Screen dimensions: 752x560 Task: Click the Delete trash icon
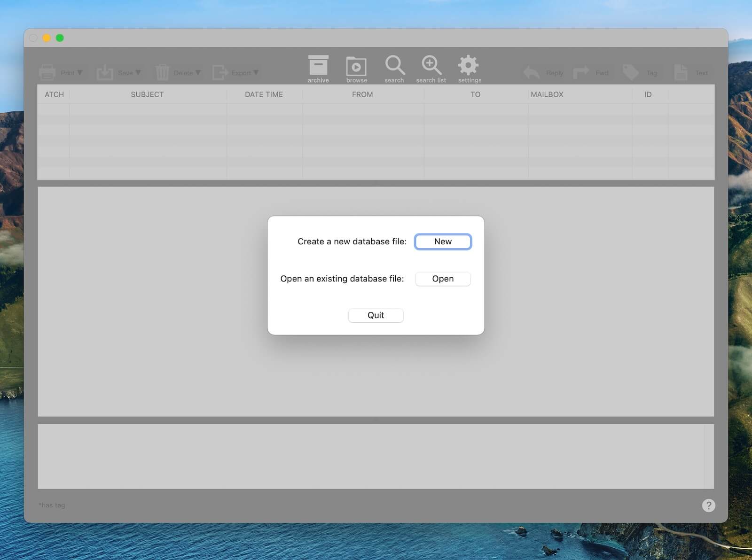pyautogui.click(x=162, y=72)
